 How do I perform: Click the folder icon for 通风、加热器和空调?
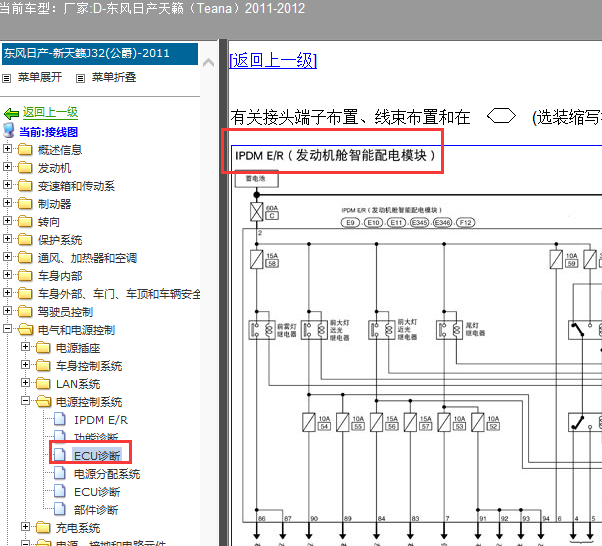click(x=25, y=257)
